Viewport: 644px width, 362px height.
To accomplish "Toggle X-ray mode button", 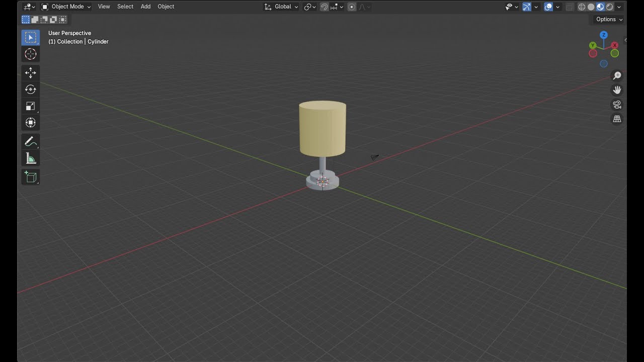I will click(x=570, y=7).
